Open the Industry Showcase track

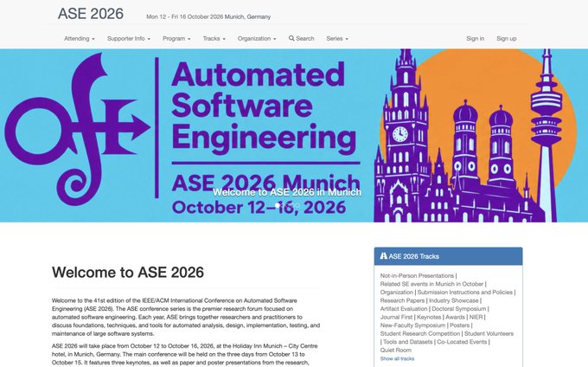coord(454,300)
